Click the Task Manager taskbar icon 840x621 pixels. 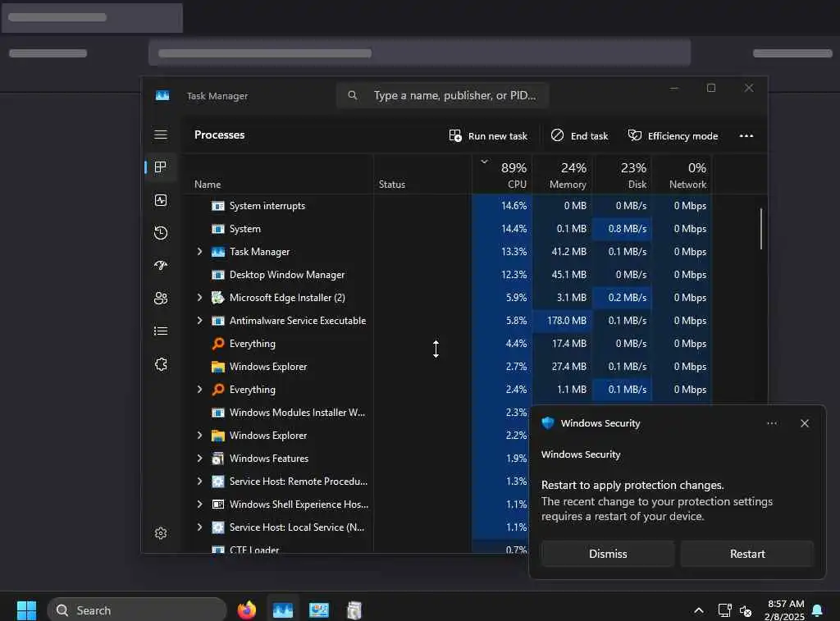coord(283,610)
